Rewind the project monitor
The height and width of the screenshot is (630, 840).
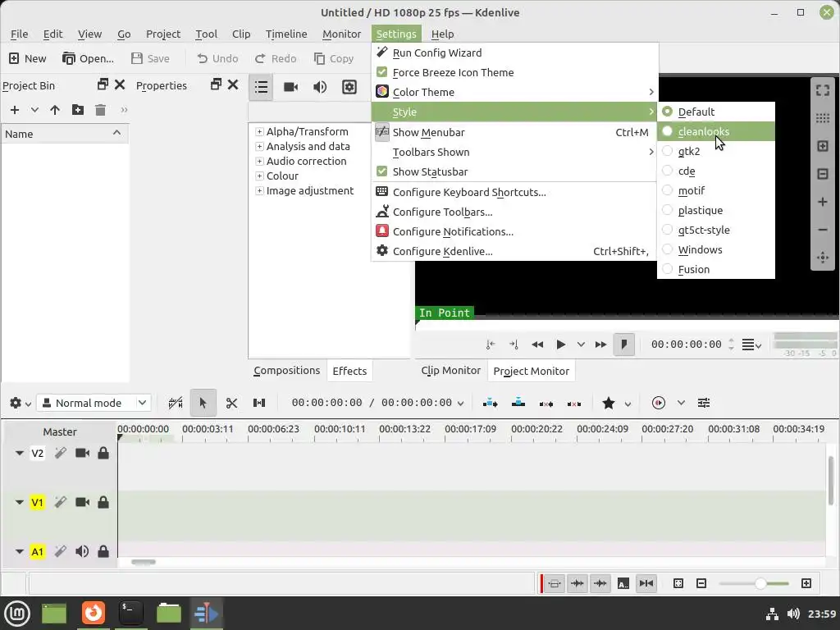click(x=537, y=345)
